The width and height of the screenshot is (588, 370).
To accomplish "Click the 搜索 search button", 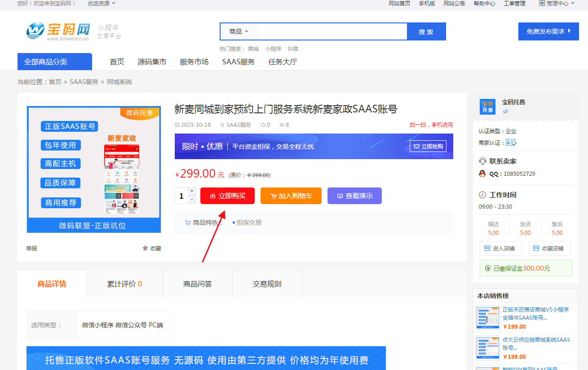I will pos(426,31).
